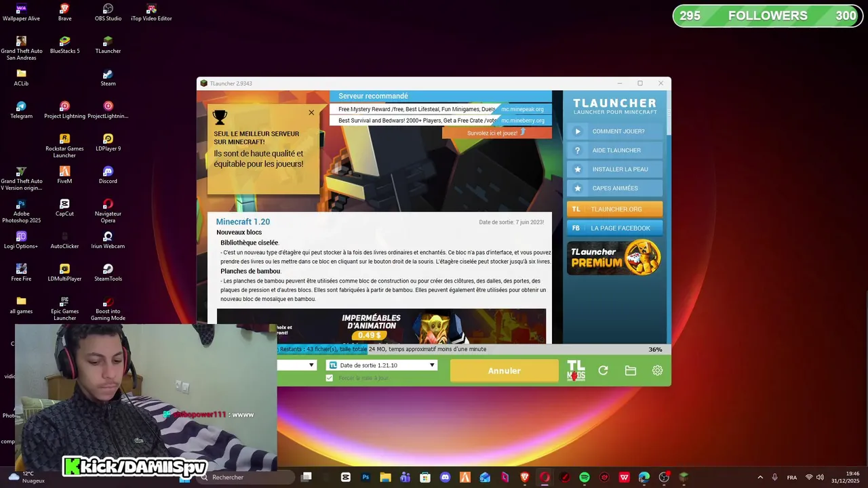Open TLauncher settings gear
This screenshot has height=488, width=868.
click(657, 371)
